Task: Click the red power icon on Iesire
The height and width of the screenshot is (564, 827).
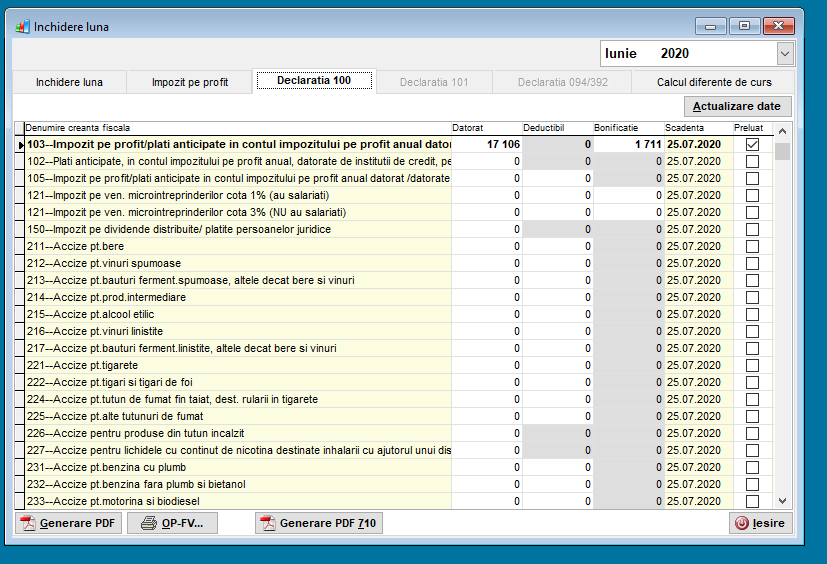Action: 742,523
